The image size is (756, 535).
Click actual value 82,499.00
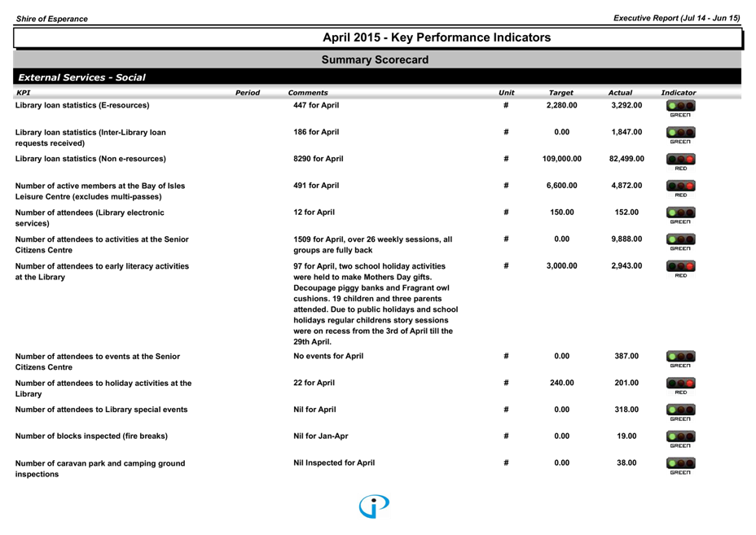click(x=626, y=159)
